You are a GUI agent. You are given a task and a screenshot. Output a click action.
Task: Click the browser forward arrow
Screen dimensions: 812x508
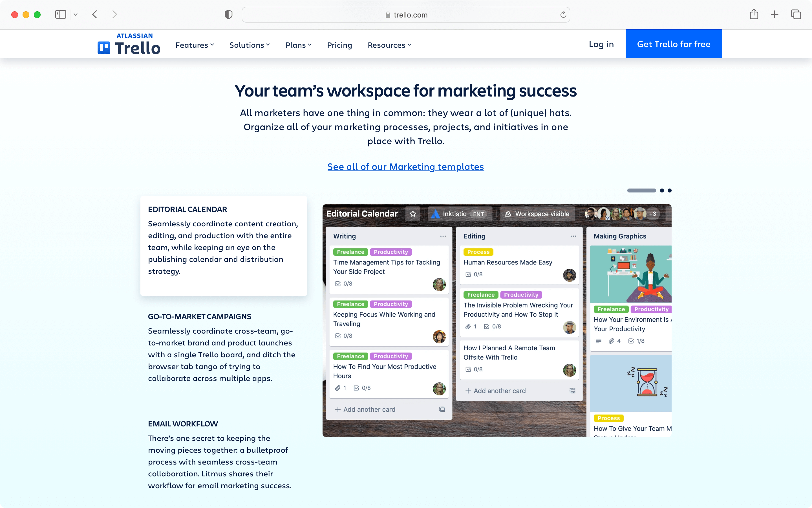pos(115,14)
